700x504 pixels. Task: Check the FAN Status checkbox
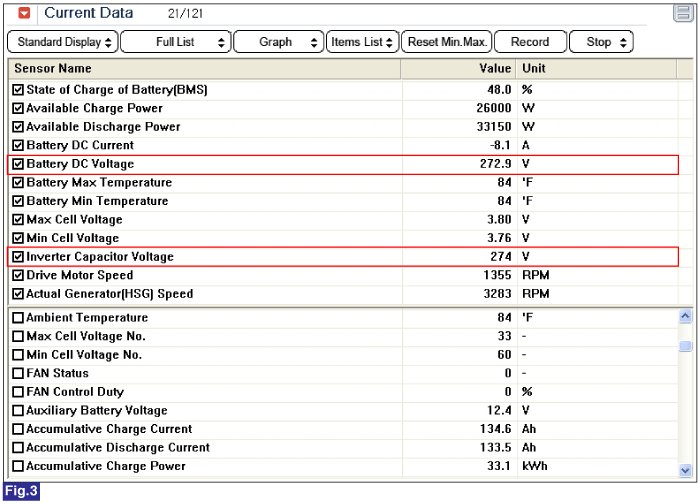tap(18, 373)
